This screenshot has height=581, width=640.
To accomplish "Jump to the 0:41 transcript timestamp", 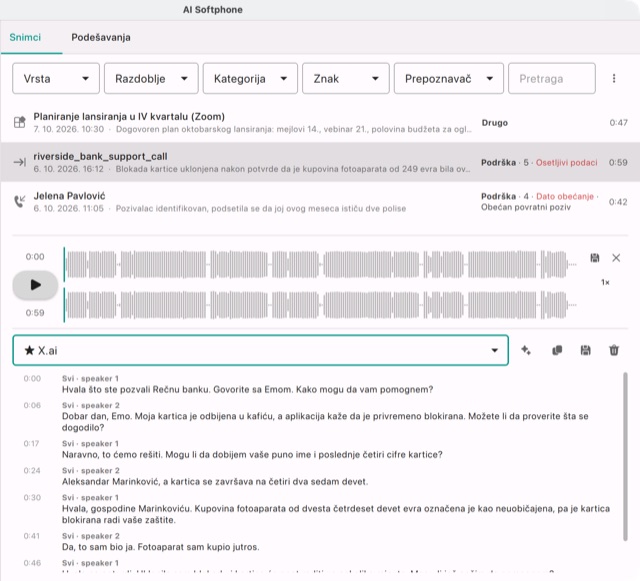I will tap(32, 536).
